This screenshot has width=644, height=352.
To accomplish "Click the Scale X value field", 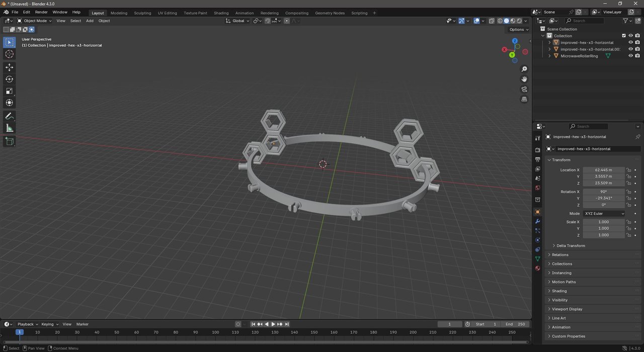I will (603, 222).
